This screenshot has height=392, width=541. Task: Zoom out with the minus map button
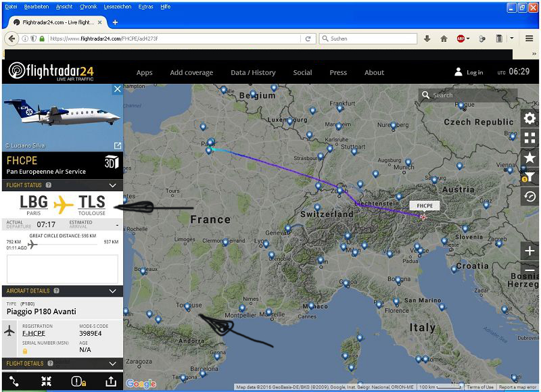point(530,270)
